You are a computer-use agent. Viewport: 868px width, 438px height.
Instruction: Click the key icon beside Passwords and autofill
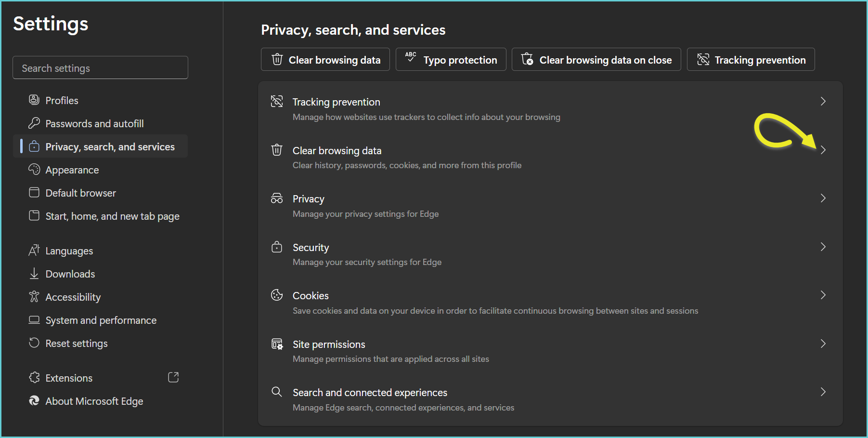click(x=34, y=123)
